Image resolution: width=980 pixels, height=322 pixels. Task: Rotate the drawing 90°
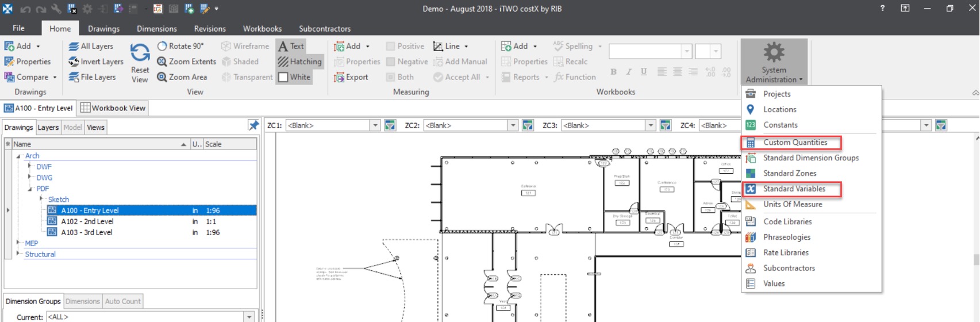(180, 46)
